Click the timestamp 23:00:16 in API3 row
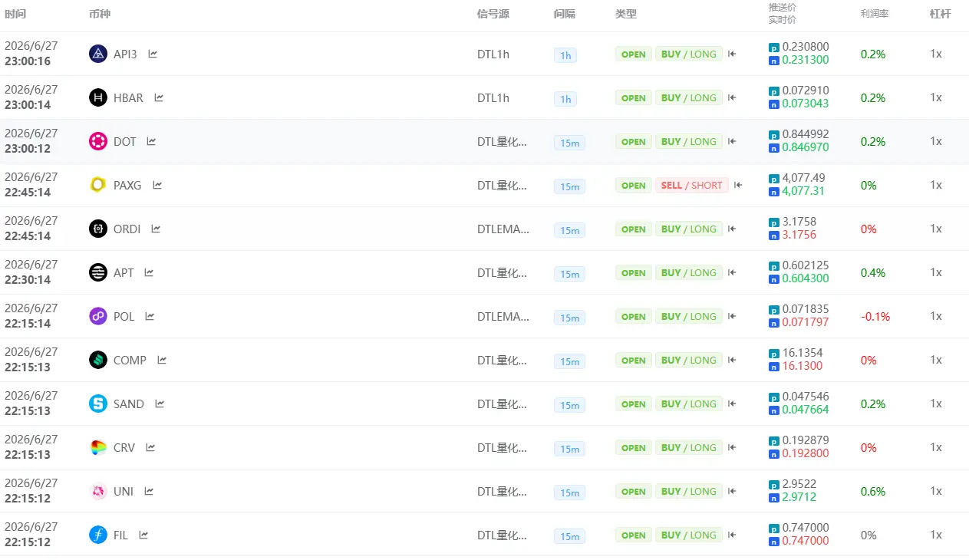 [28, 61]
